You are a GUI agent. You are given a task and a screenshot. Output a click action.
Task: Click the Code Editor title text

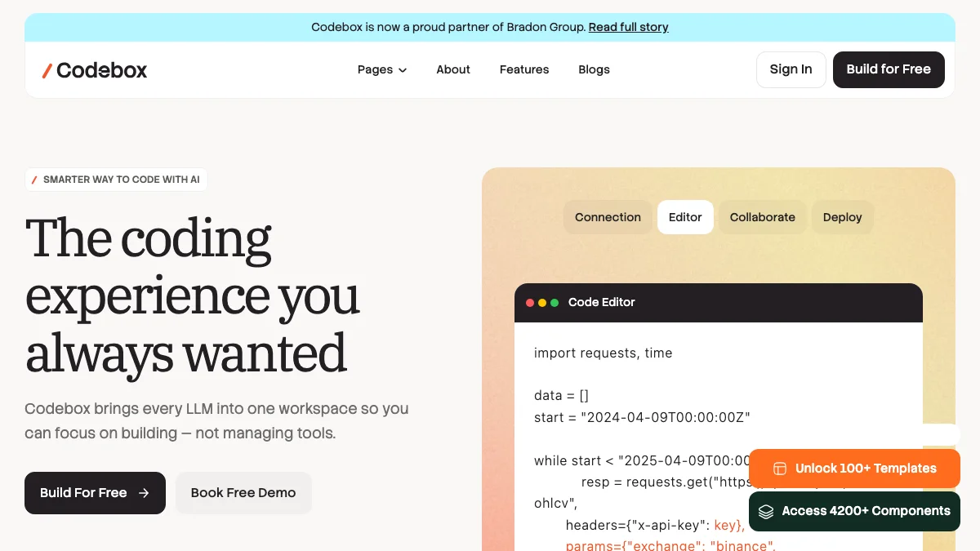pos(602,302)
